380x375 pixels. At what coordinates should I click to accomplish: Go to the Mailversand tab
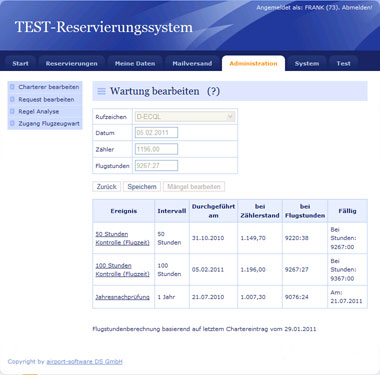192,63
